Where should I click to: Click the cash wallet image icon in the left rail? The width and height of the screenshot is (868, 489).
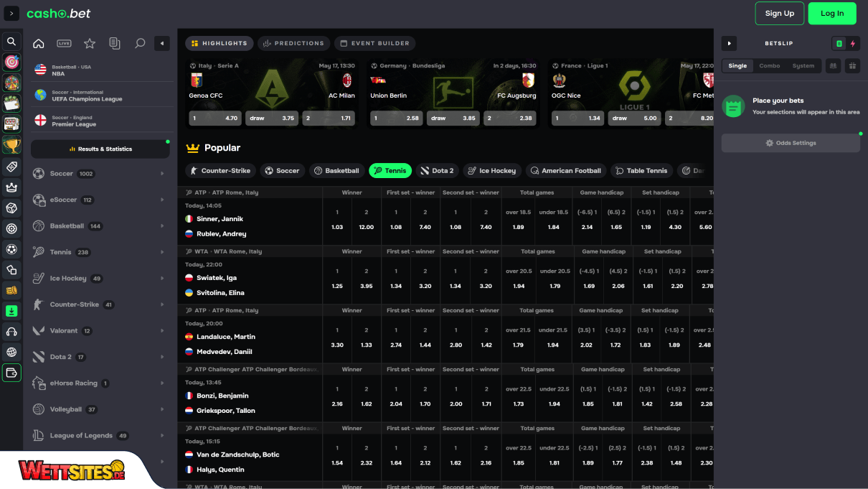tap(11, 104)
